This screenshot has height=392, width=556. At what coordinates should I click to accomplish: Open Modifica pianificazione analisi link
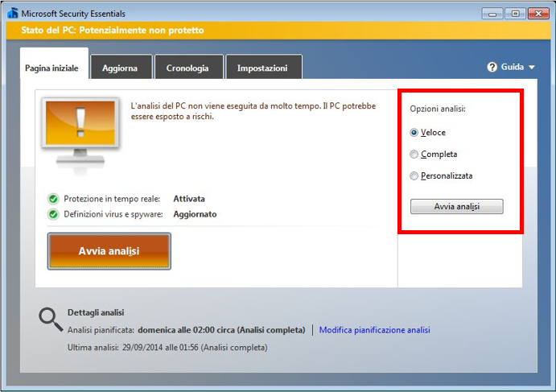(374, 330)
